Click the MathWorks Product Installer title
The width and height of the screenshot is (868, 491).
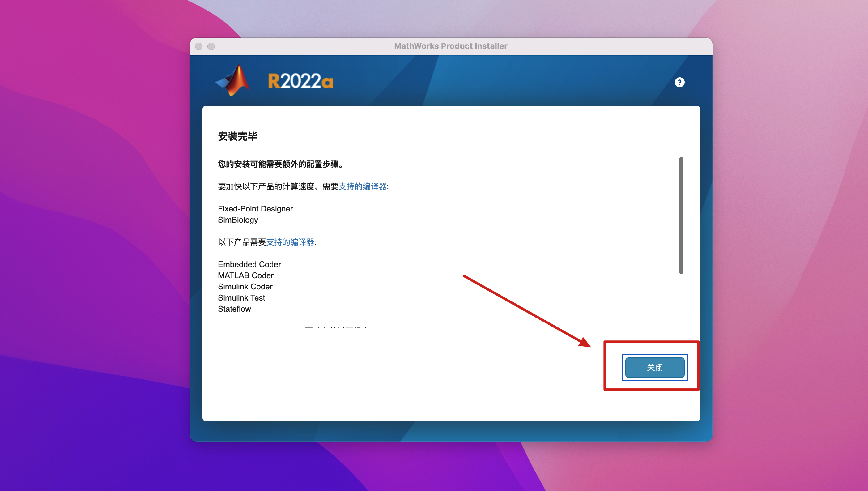coord(451,46)
